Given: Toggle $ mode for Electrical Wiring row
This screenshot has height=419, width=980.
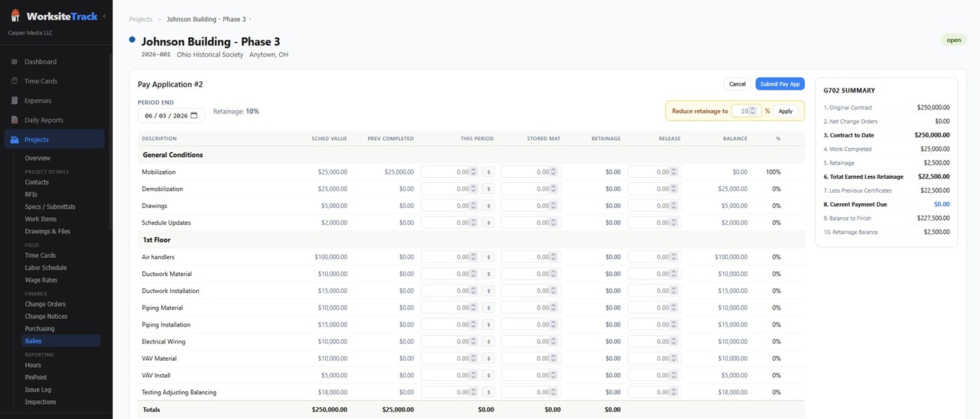Looking at the screenshot, I should tap(489, 342).
